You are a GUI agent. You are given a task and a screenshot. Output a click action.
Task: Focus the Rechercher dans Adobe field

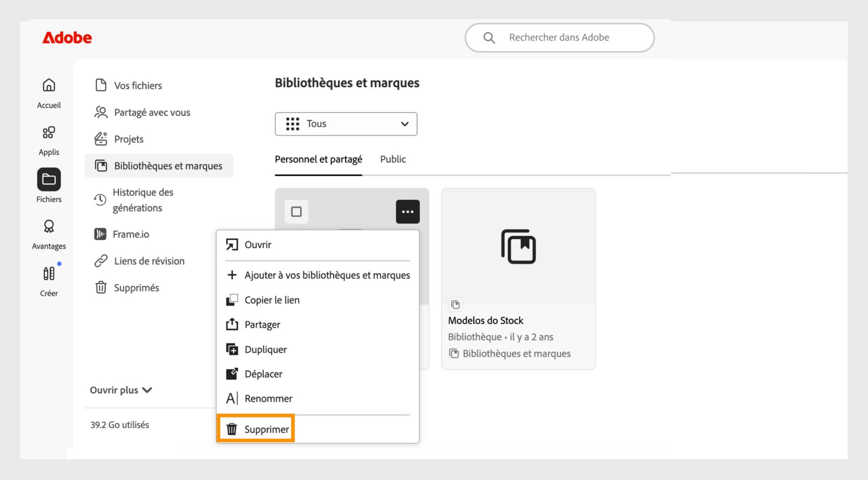click(560, 38)
